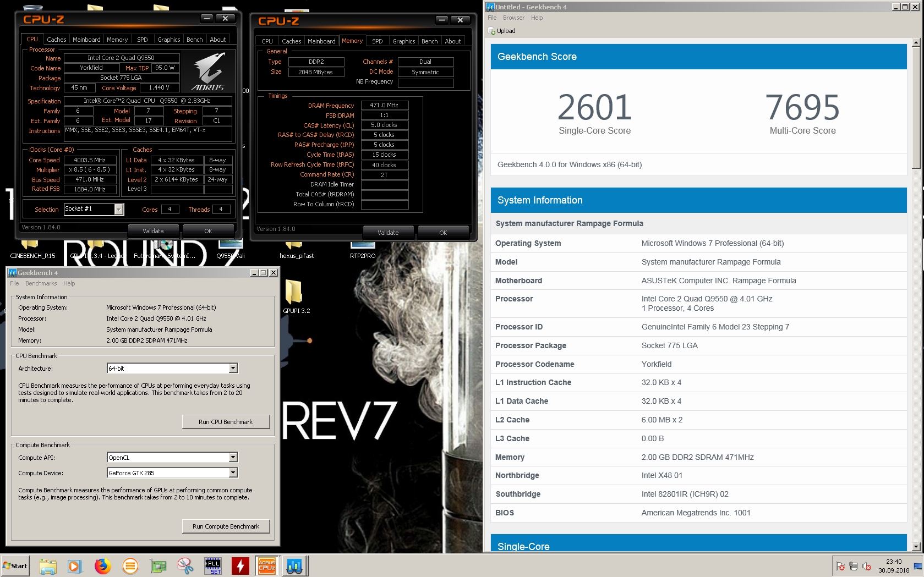The width and height of the screenshot is (924, 577).
Task: Click the Specification Q9550 @ 2.83GHz field
Action: 147,101
